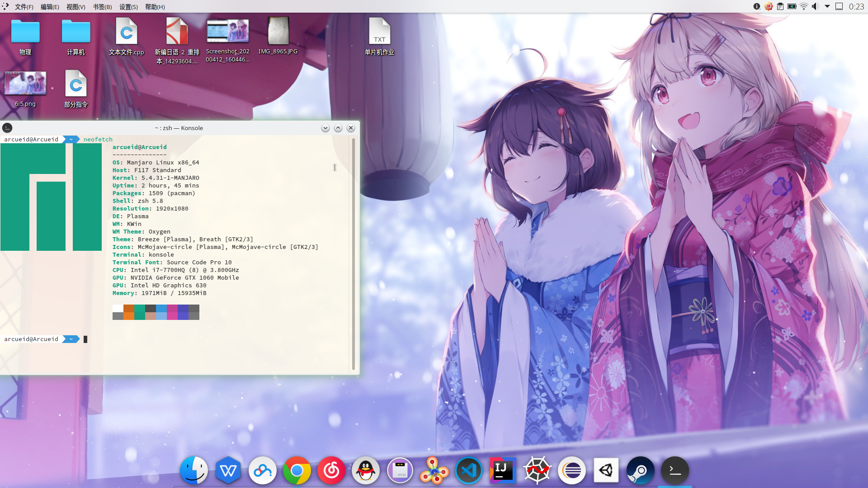Toggle show desktop tray button
This screenshot has width=868, height=488.
point(839,6)
